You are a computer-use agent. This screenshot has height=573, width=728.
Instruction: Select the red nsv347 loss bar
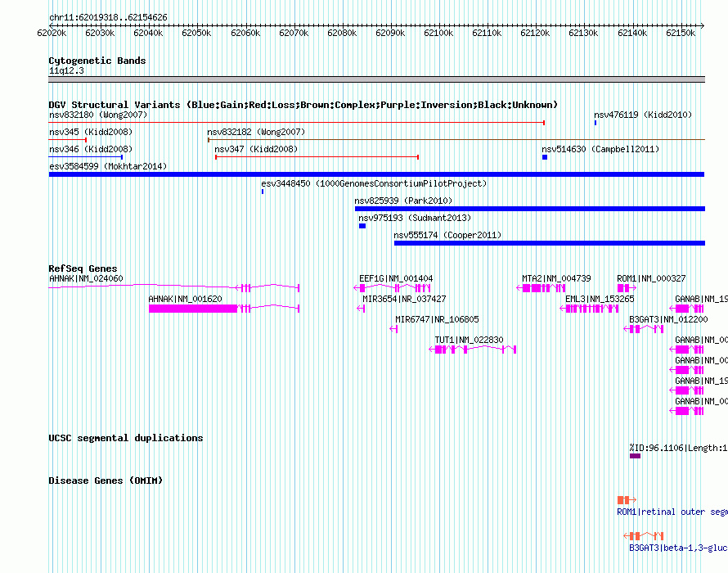click(317, 157)
